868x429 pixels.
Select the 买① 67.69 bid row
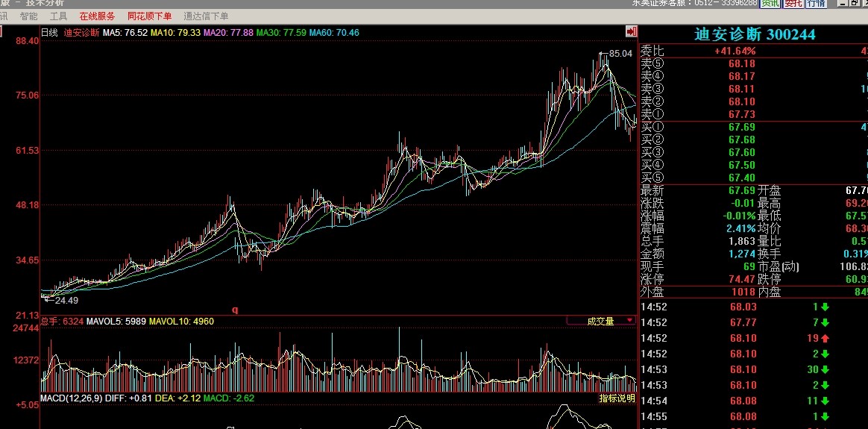point(754,128)
